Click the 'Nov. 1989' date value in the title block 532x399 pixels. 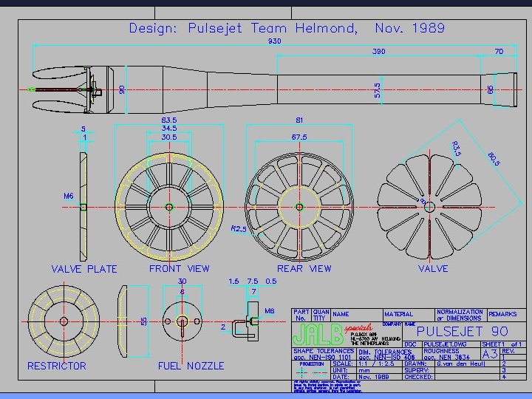(x=372, y=377)
